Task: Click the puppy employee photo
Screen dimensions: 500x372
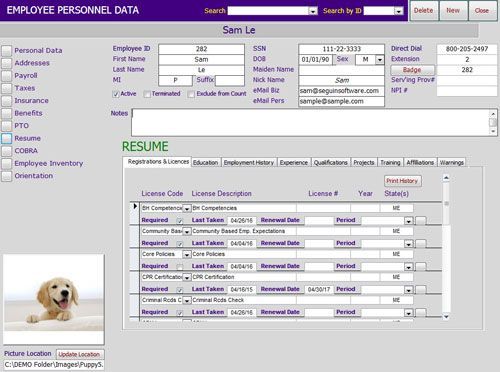Action: tap(54, 299)
